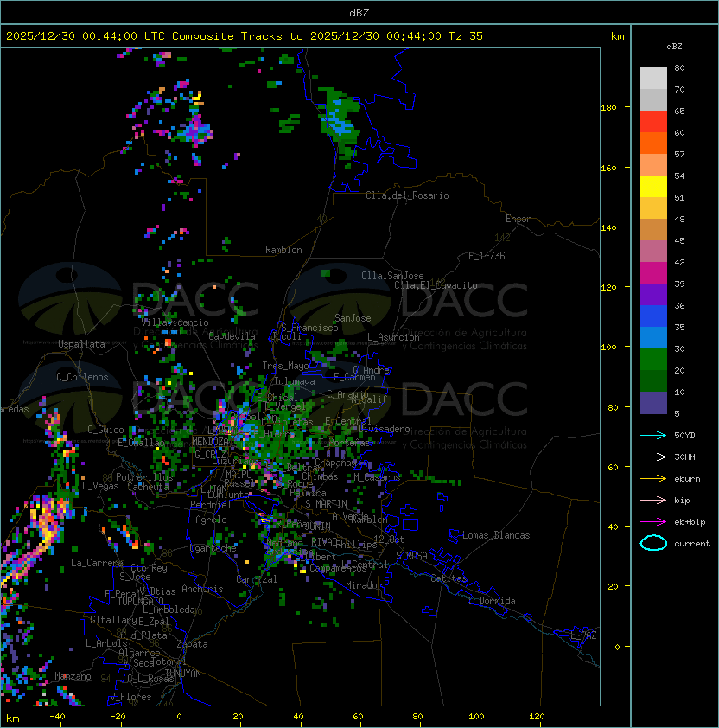
Task: Click the pink bip arrow in legend
Action: point(653,500)
